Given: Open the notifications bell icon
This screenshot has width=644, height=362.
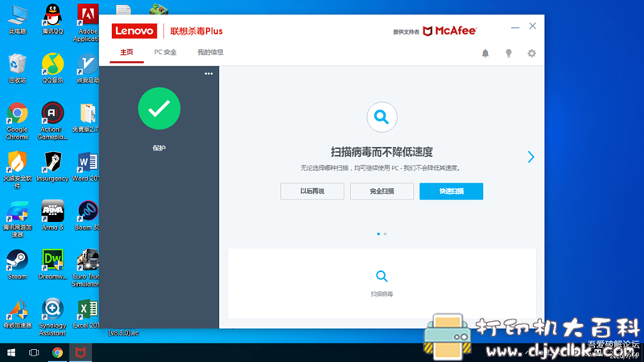Looking at the screenshot, I should click(x=485, y=53).
